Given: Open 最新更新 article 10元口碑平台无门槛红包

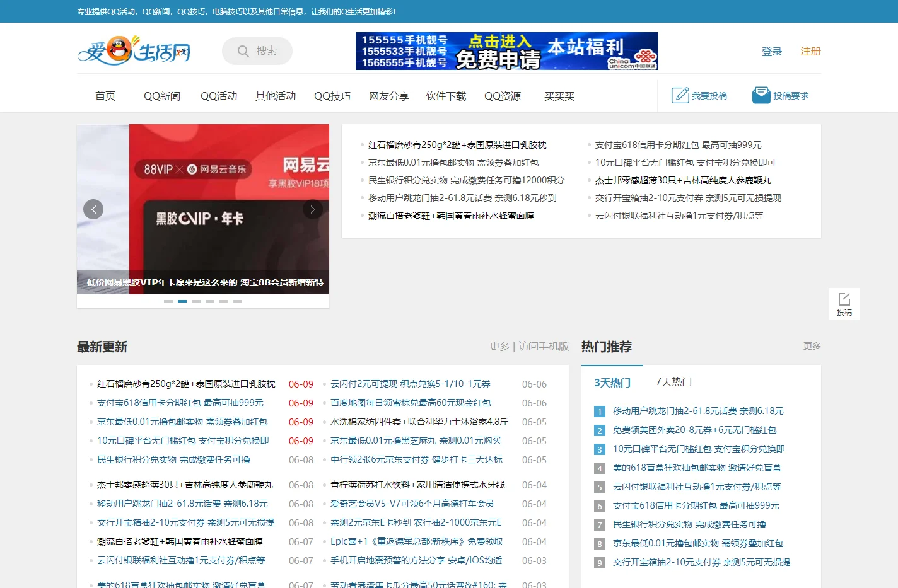Looking at the screenshot, I should pos(183,441).
